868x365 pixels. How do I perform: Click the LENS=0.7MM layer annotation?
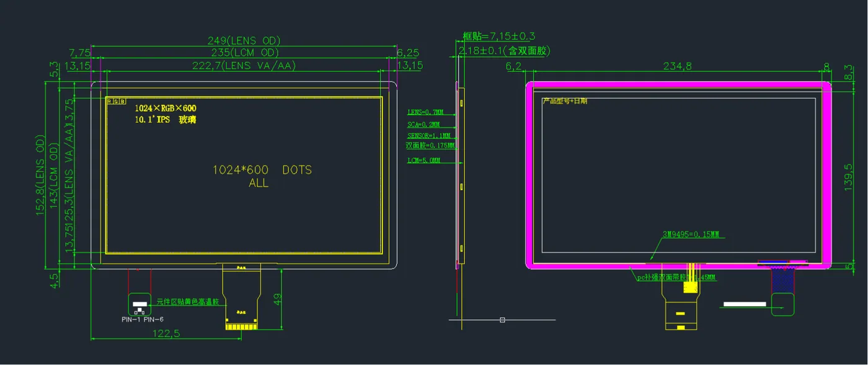[425, 112]
